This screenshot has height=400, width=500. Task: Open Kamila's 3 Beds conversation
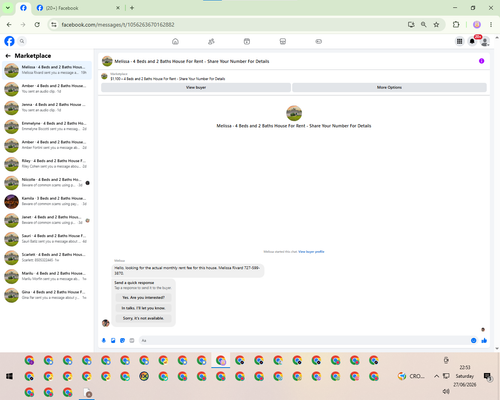click(x=47, y=201)
